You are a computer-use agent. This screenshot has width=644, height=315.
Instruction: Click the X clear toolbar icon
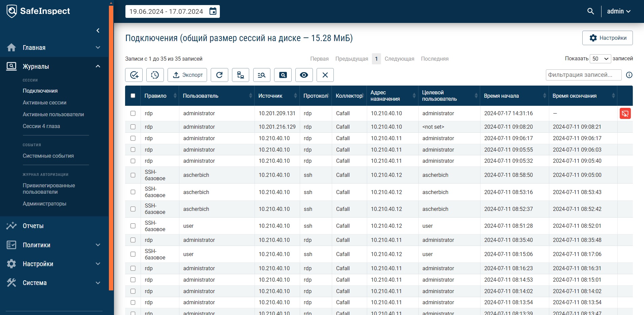325,75
